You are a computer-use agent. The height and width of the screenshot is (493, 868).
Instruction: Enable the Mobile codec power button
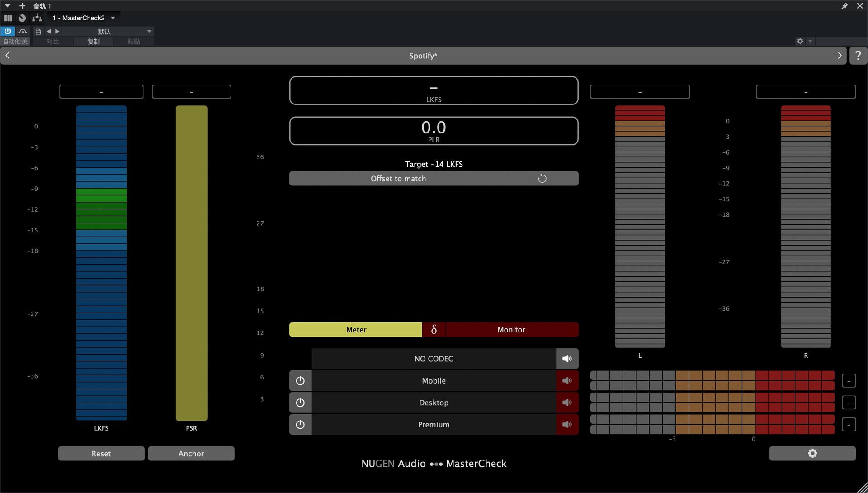(x=300, y=381)
